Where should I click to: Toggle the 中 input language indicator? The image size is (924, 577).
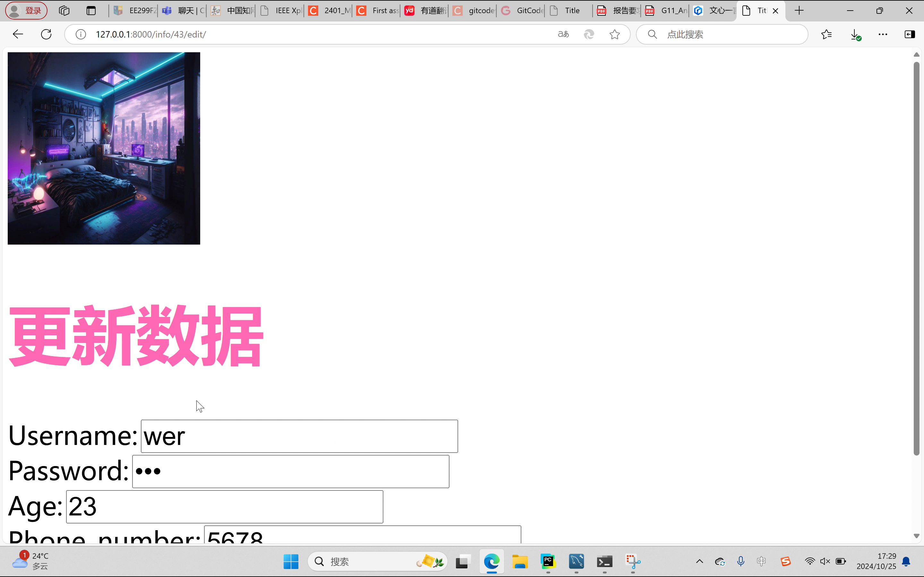point(761,561)
